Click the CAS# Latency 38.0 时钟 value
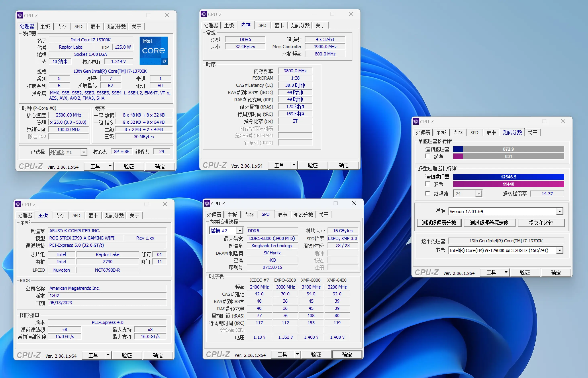The width and height of the screenshot is (588, 378). pos(295,85)
